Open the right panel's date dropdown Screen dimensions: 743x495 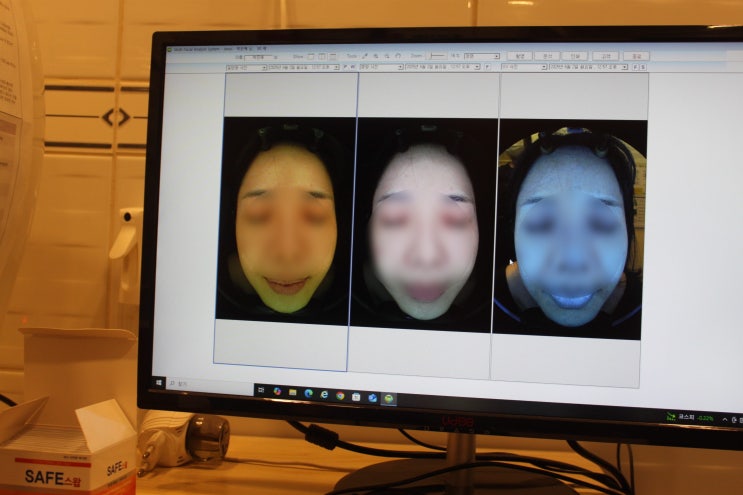589,67
